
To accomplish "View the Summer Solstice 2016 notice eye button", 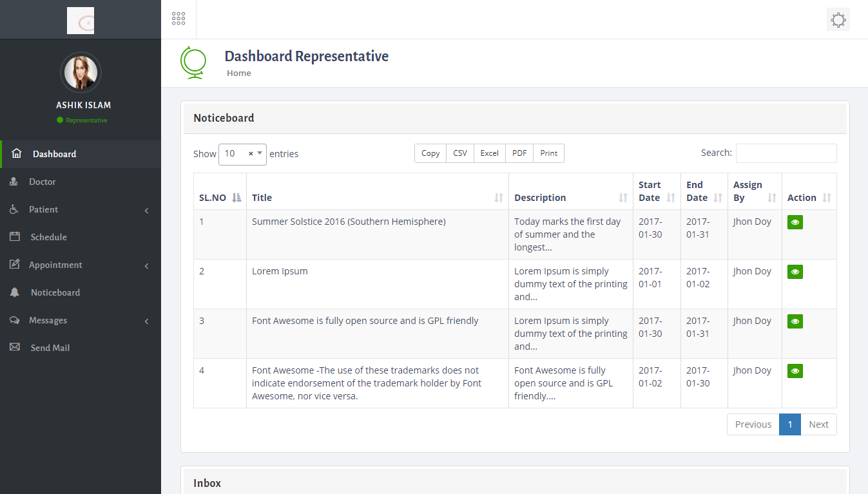I will click(795, 222).
